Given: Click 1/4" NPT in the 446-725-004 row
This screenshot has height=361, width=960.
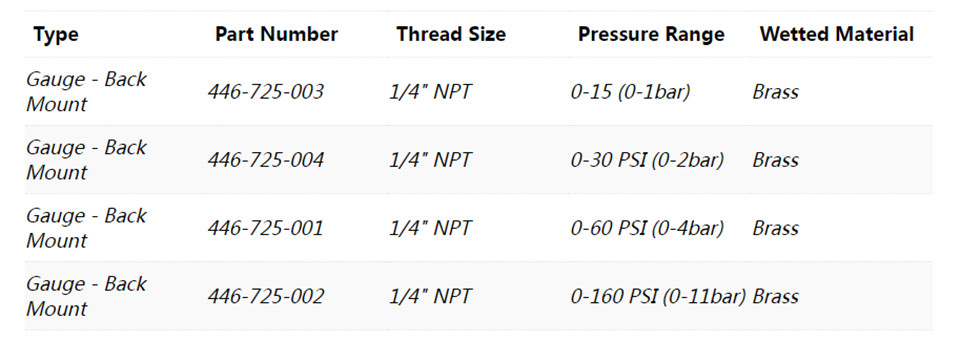Looking at the screenshot, I should (430, 160).
